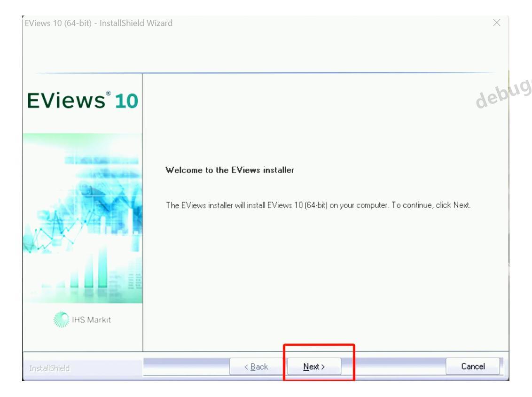Image resolution: width=532 pixels, height=397 pixels.
Task: Click the IHS Markit logo
Action: coord(82,319)
